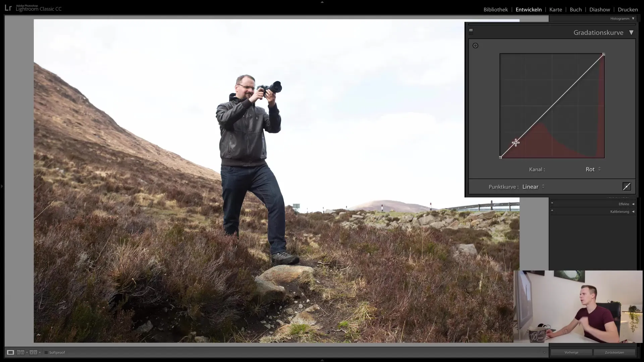The height and width of the screenshot is (362, 644).
Task: Select the Loupe view icon in toolbar
Action: click(x=10, y=352)
